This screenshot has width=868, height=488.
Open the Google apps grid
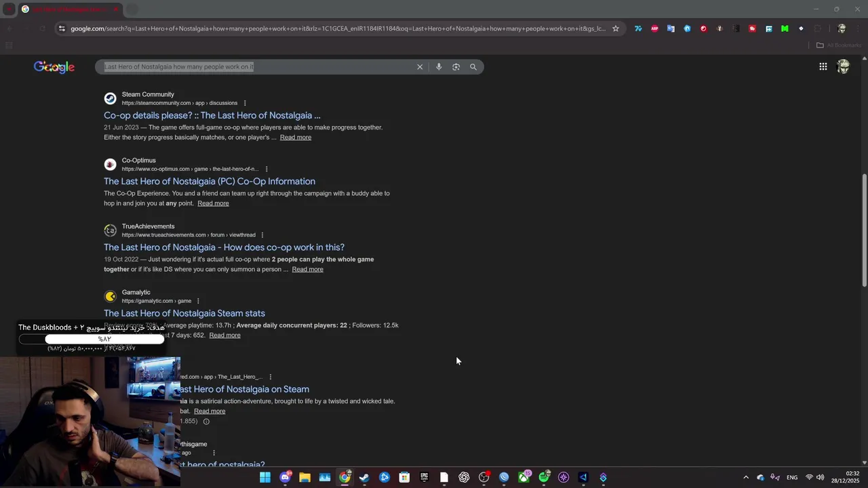pyautogui.click(x=823, y=66)
